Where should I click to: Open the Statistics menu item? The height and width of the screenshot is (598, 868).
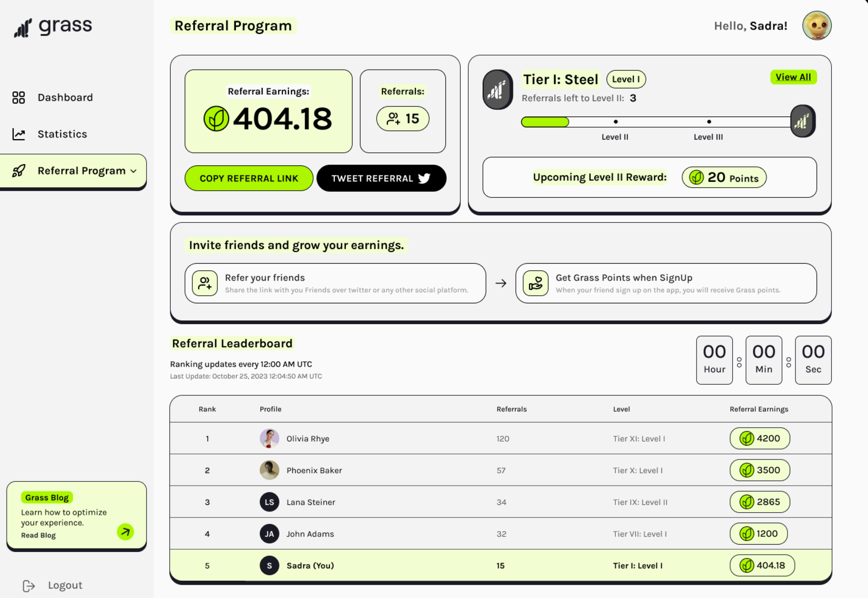[x=62, y=134]
